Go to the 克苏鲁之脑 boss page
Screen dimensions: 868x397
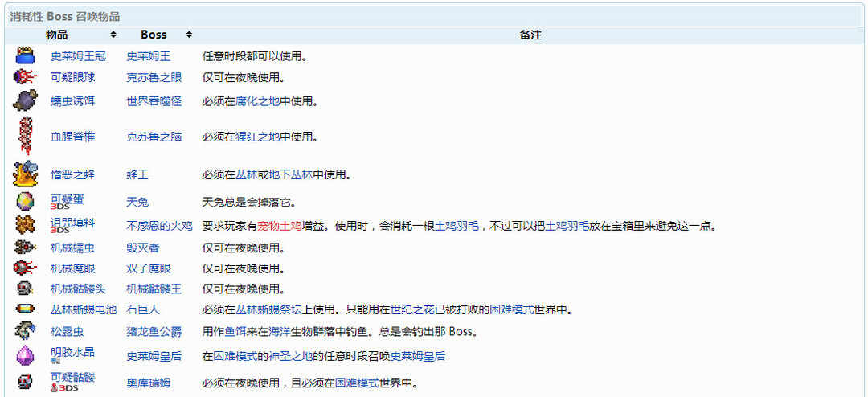click(154, 136)
